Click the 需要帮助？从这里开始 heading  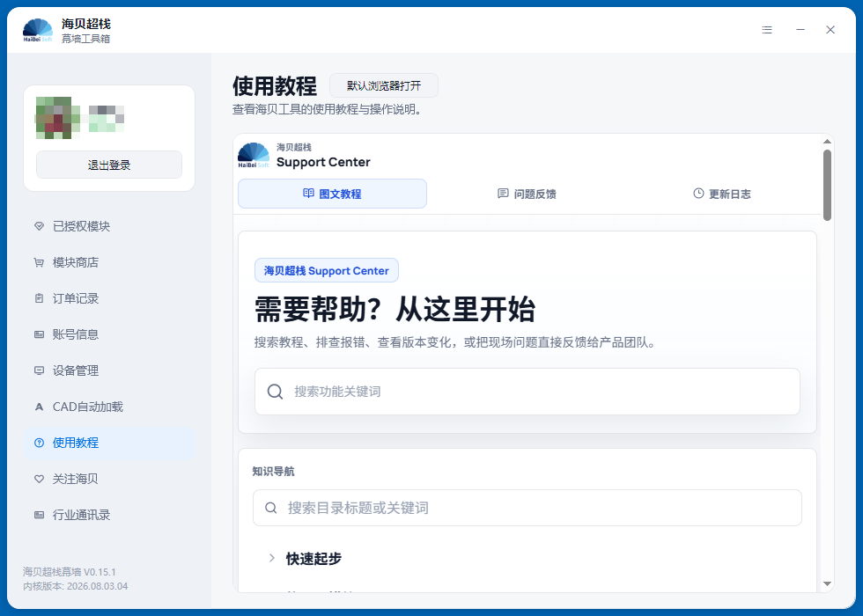pos(395,310)
